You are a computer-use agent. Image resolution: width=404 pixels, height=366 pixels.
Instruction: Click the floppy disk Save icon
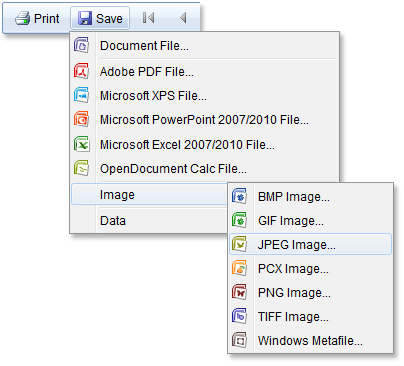(85, 18)
